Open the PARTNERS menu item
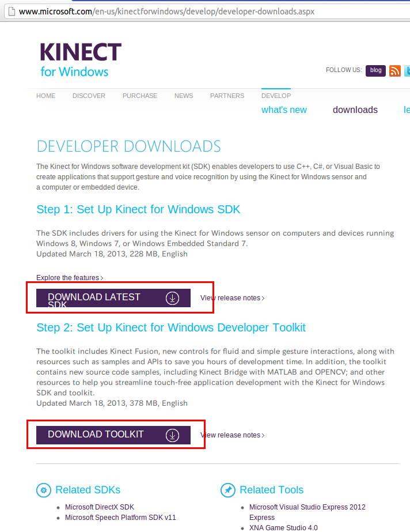Viewport: 410px width, 532px height. (x=227, y=96)
